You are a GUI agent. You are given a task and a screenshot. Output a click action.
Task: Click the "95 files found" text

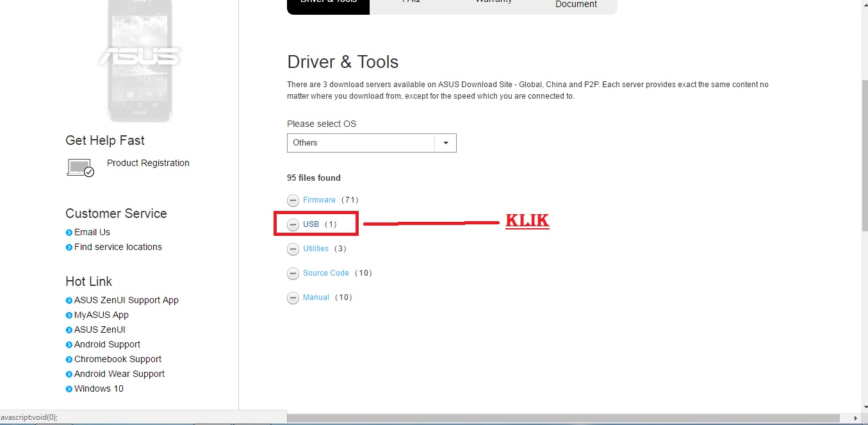(314, 178)
